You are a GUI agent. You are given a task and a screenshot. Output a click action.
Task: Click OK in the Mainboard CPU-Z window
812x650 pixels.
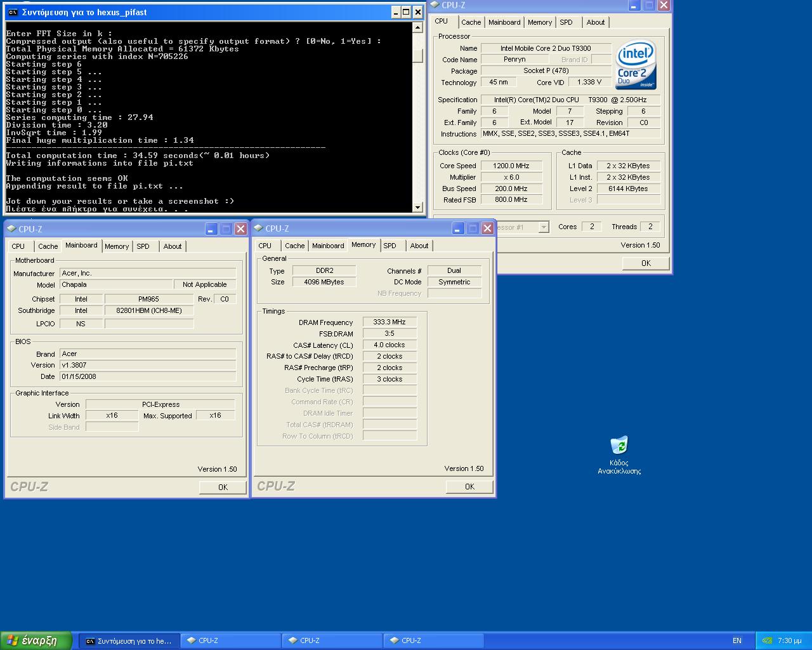[223, 487]
